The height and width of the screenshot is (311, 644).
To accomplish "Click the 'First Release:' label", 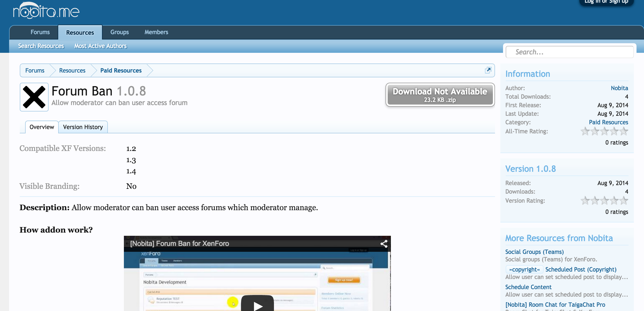I will point(523,105).
